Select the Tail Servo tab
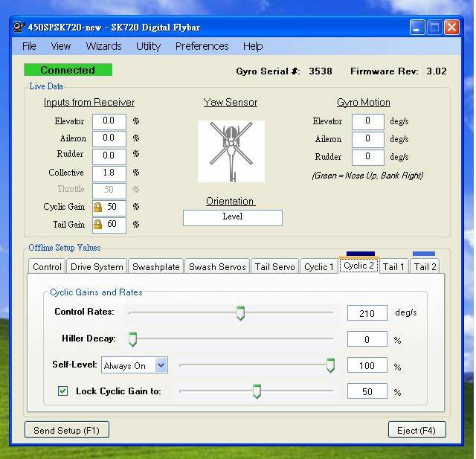 click(274, 267)
